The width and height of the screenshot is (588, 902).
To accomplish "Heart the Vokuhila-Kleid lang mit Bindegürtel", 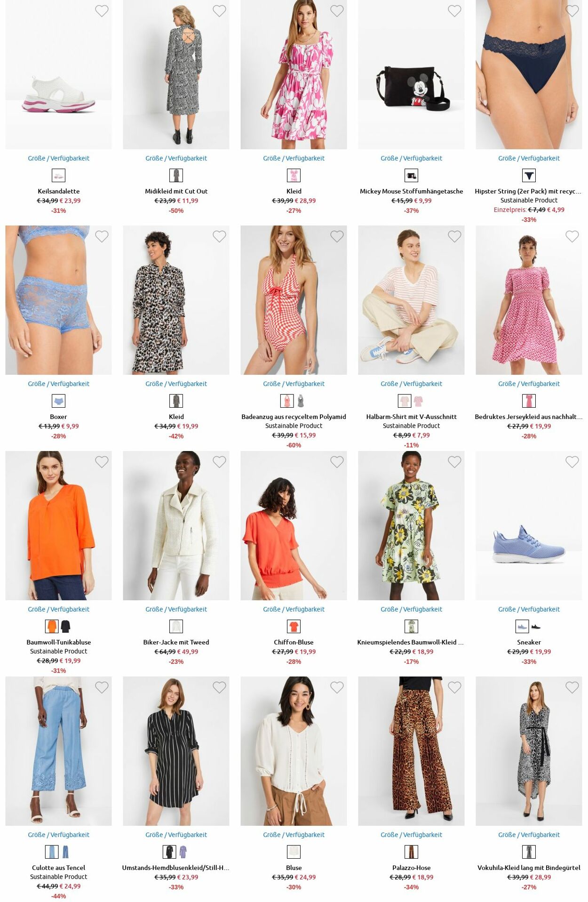I will (572, 687).
